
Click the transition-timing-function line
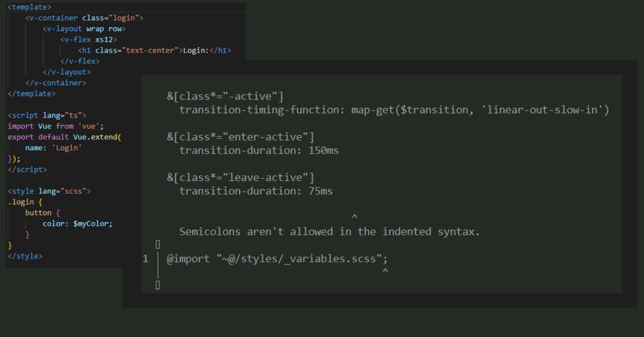pos(394,110)
